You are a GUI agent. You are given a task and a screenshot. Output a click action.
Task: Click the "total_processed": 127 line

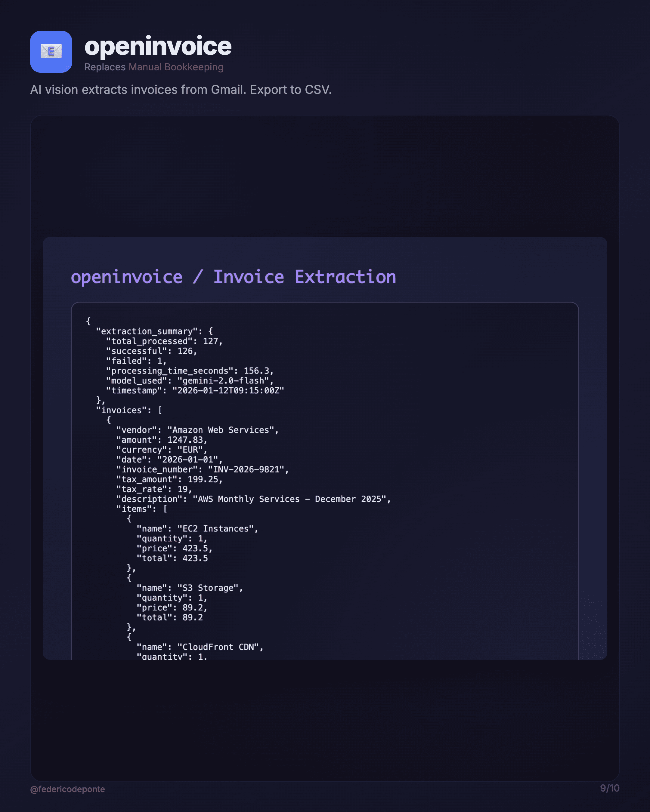pyautogui.click(x=164, y=341)
